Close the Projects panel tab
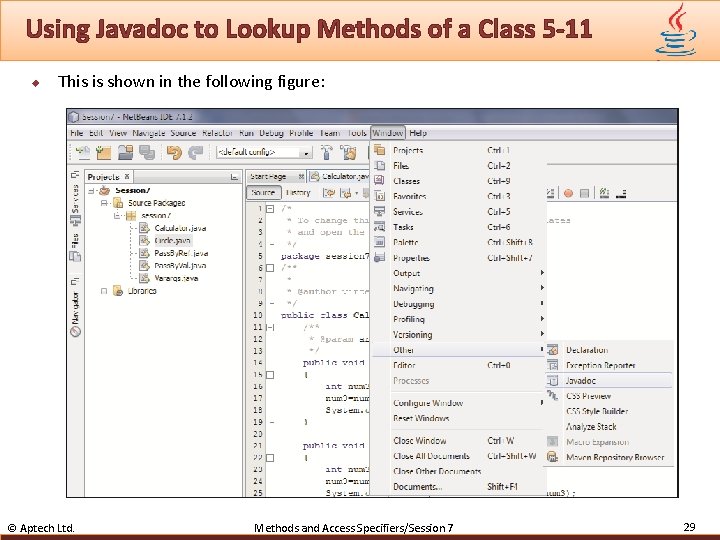This screenshot has width=720, height=540. coord(127,176)
